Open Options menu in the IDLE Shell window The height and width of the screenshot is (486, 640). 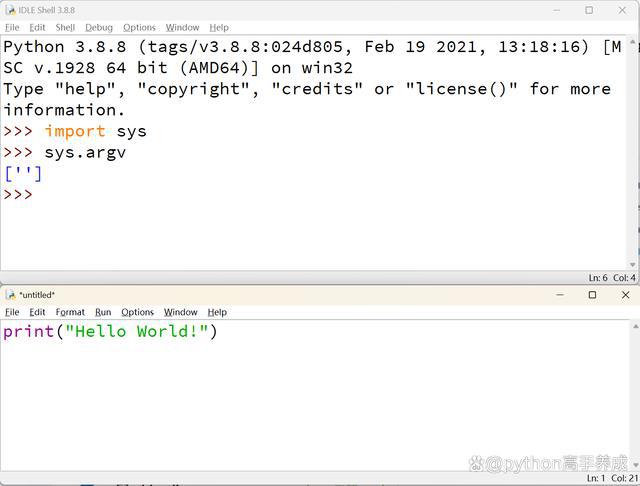click(139, 28)
